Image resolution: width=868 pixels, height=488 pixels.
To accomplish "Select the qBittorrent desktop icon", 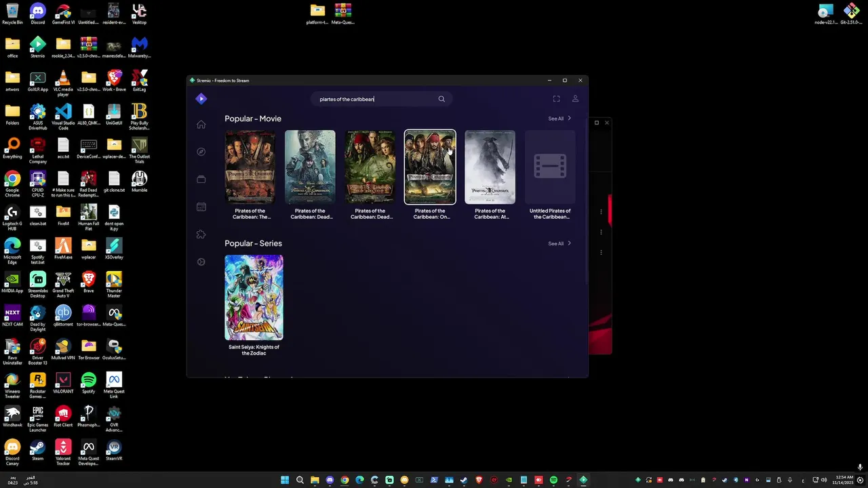I will pyautogui.click(x=63, y=315).
